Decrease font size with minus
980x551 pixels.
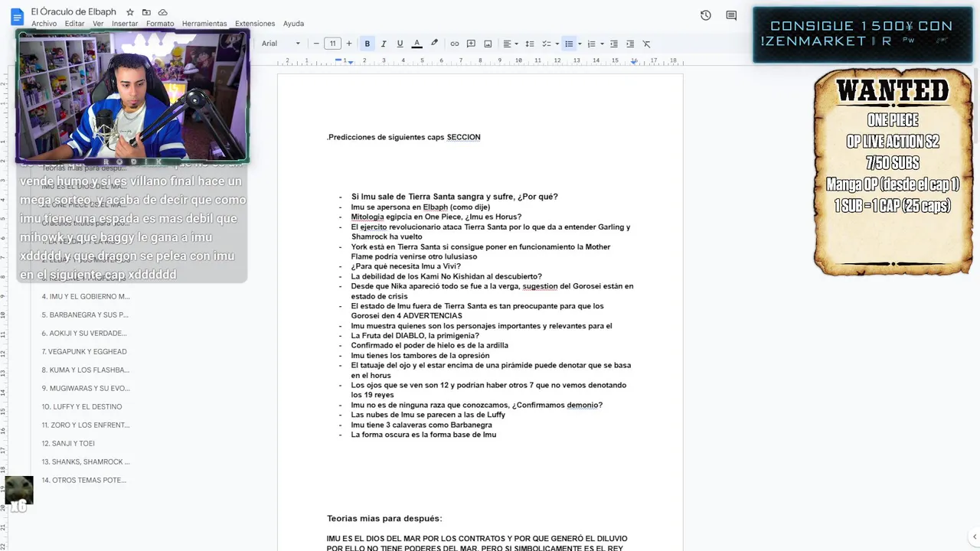[316, 44]
